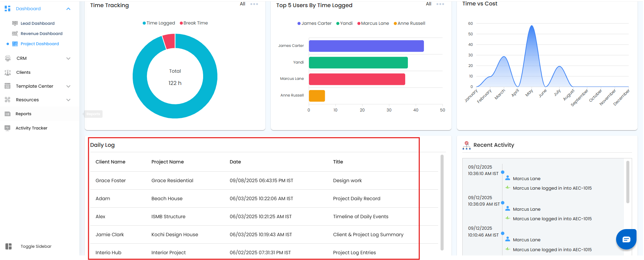This screenshot has height=260, width=644.
Task: Select Project Dashboard menu item
Action: [x=40, y=44]
